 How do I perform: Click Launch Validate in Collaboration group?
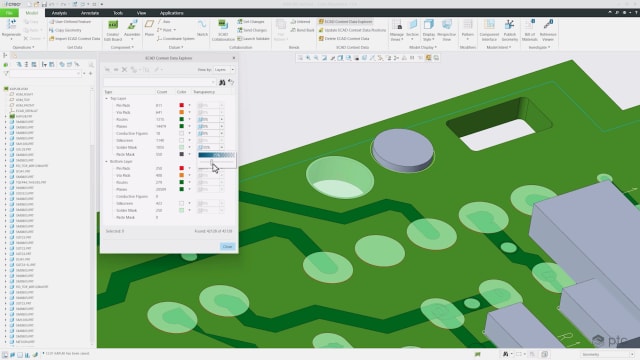[x=253, y=39]
